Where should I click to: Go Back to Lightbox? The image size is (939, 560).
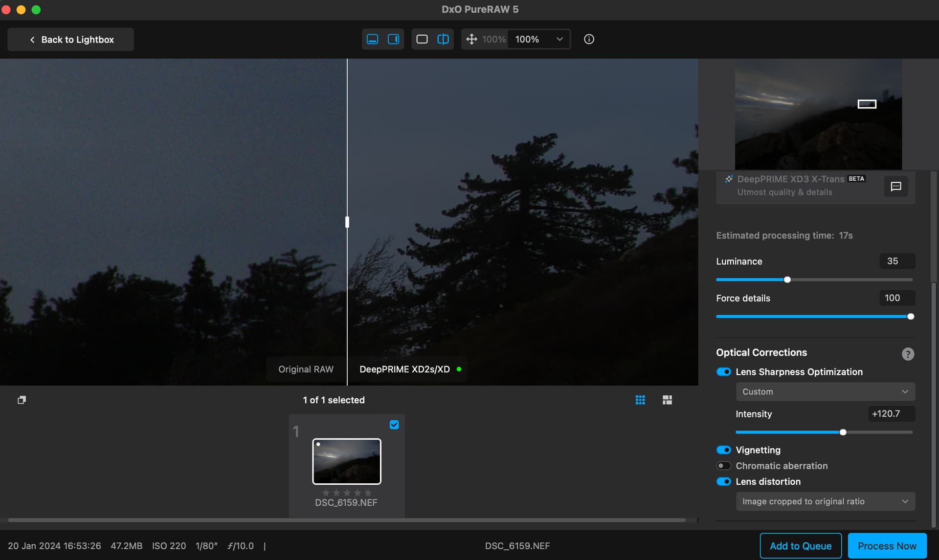[x=70, y=39]
